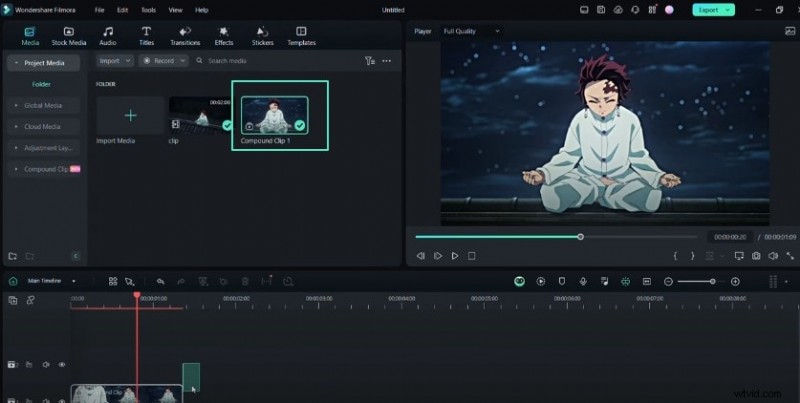
Task: Open the media filter and sort icon
Action: tap(370, 61)
